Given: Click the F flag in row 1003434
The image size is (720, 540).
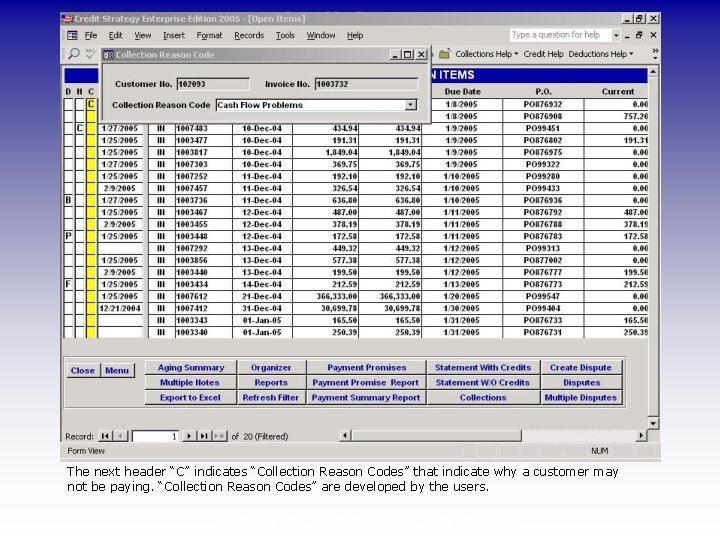Looking at the screenshot, I should (x=68, y=284).
